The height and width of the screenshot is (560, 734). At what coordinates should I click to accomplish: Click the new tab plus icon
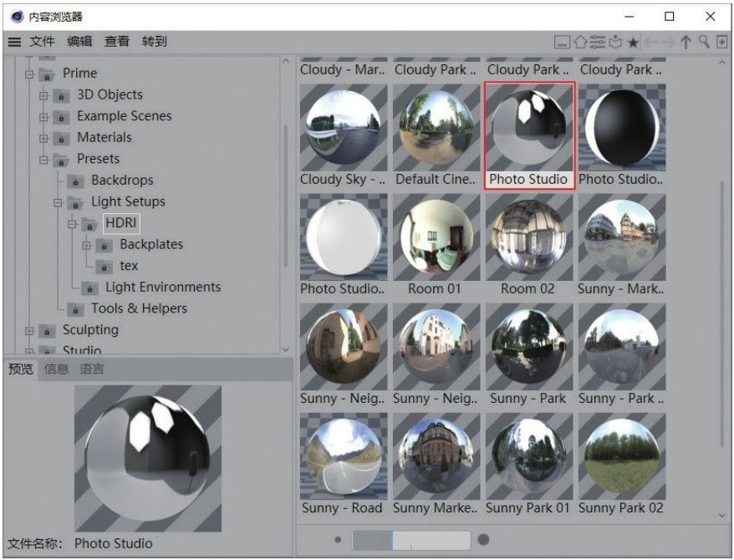coord(721,42)
